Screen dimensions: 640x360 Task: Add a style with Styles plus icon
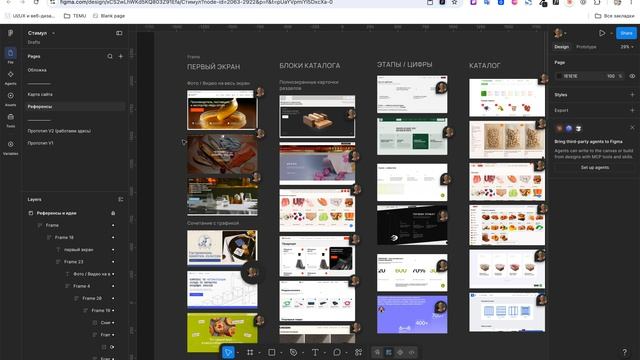click(x=632, y=95)
